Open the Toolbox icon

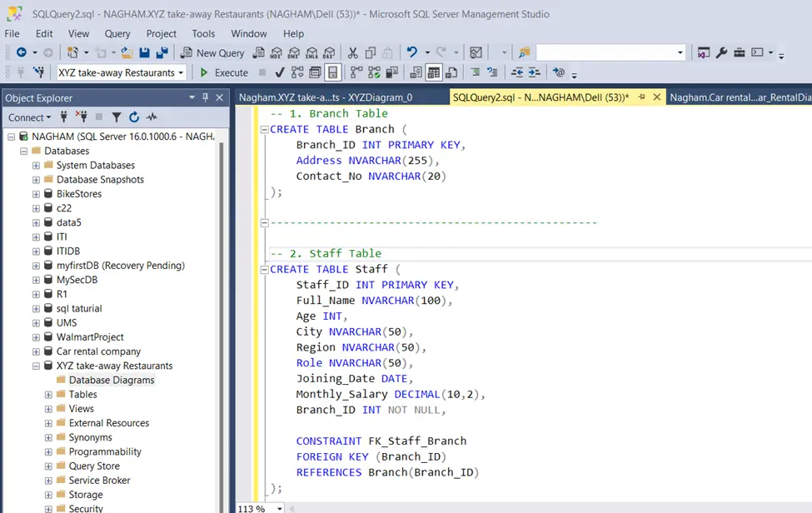(740, 52)
